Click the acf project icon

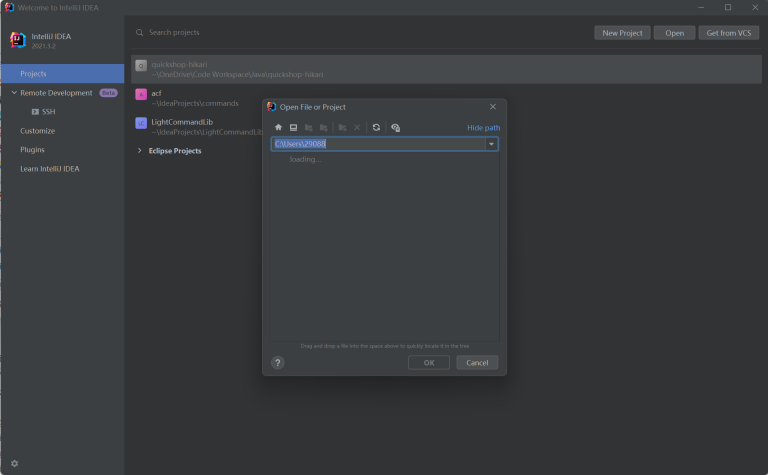click(x=141, y=95)
